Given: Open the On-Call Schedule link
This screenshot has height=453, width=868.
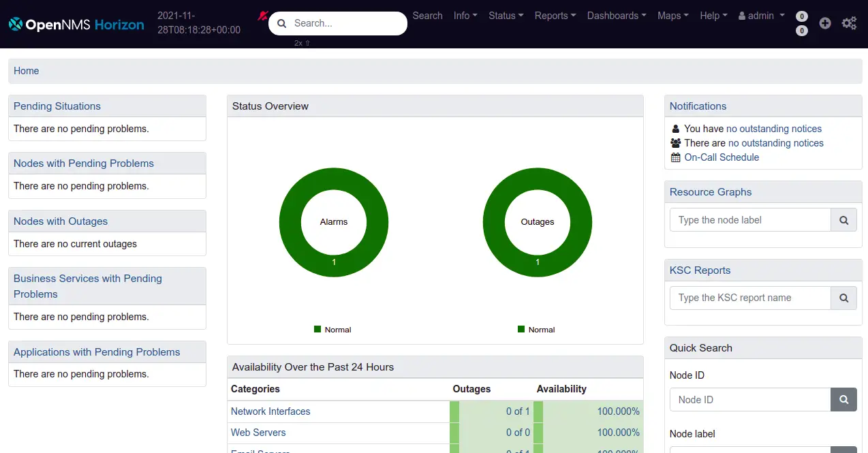Looking at the screenshot, I should (722, 157).
